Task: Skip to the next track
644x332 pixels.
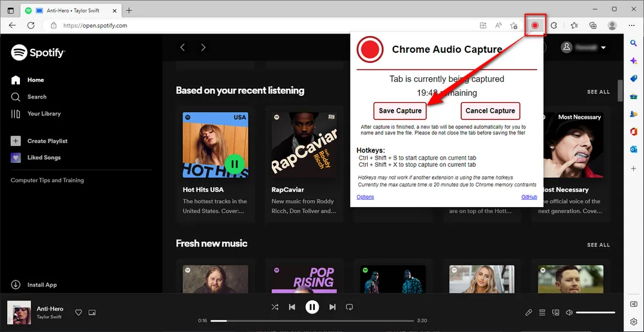Action: click(x=332, y=308)
